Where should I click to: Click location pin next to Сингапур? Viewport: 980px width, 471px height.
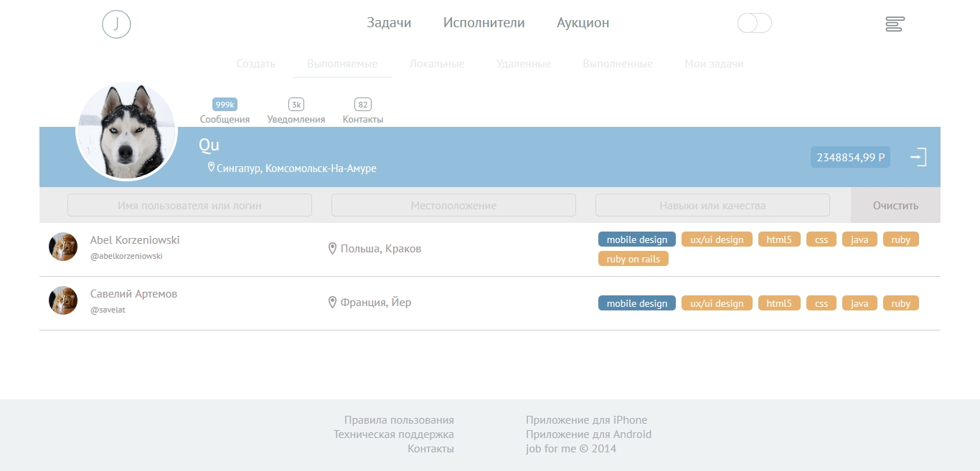pos(212,167)
